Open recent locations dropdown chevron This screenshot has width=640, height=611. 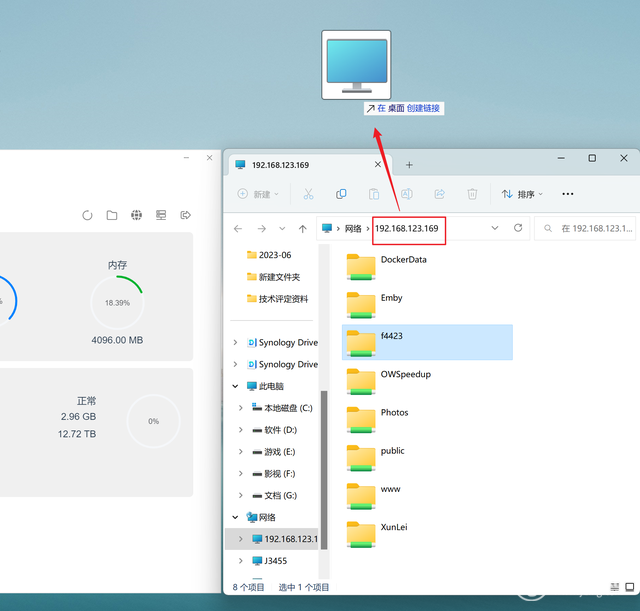pos(282,229)
